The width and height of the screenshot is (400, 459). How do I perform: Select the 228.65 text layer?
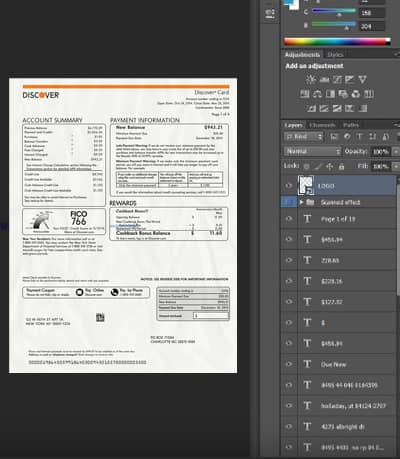click(x=330, y=260)
